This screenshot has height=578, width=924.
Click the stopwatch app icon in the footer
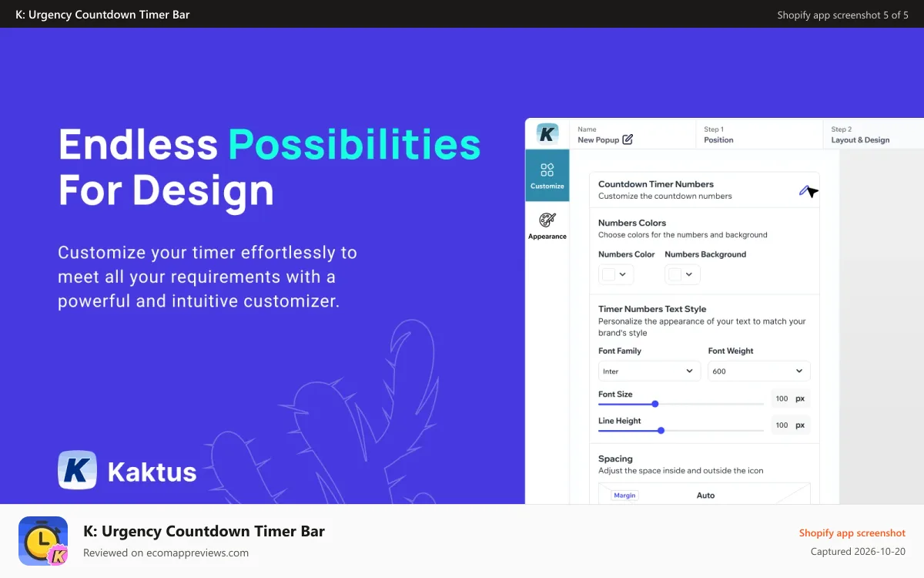[43, 541]
